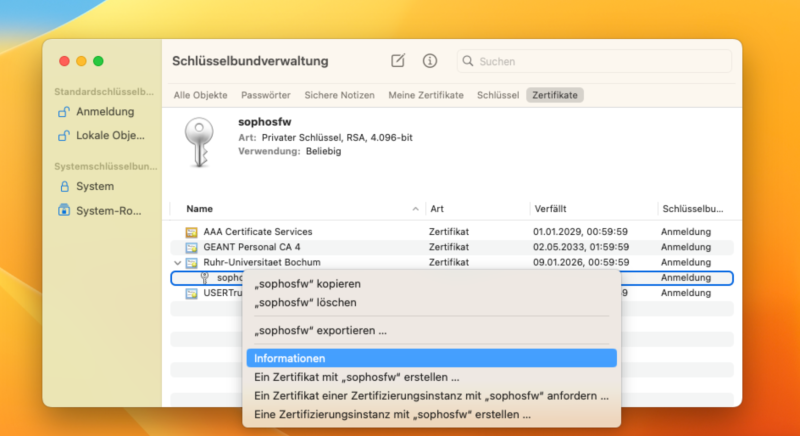The image size is (800, 436).
Task: Select the System keychain in sidebar
Action: coord(87,186)
